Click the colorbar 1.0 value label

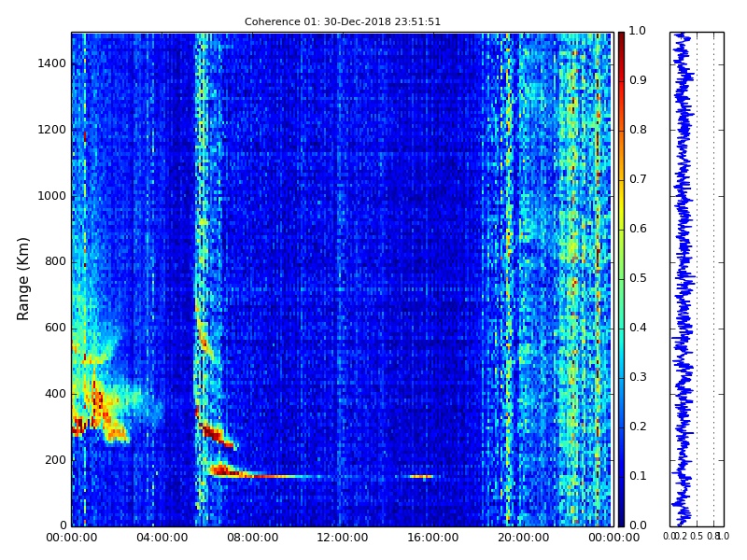(638, 31)
